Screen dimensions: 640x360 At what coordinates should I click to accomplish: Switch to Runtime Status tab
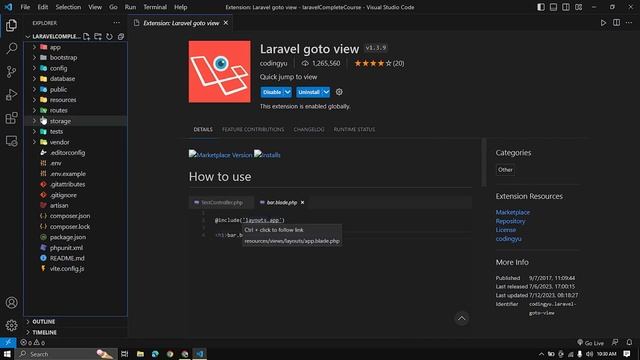click(354, 129)
